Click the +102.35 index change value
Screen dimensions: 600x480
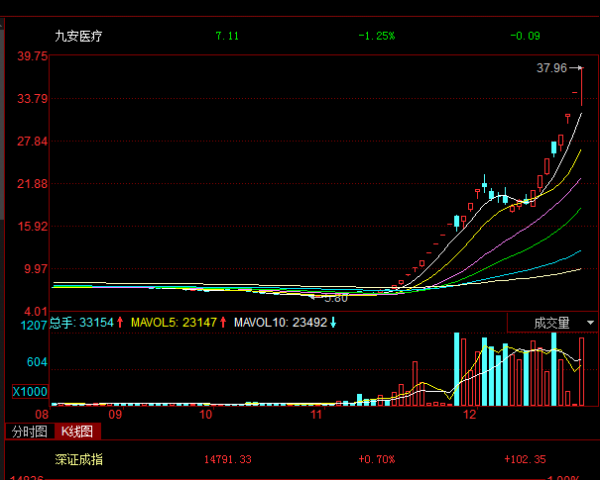coord(524,459)
